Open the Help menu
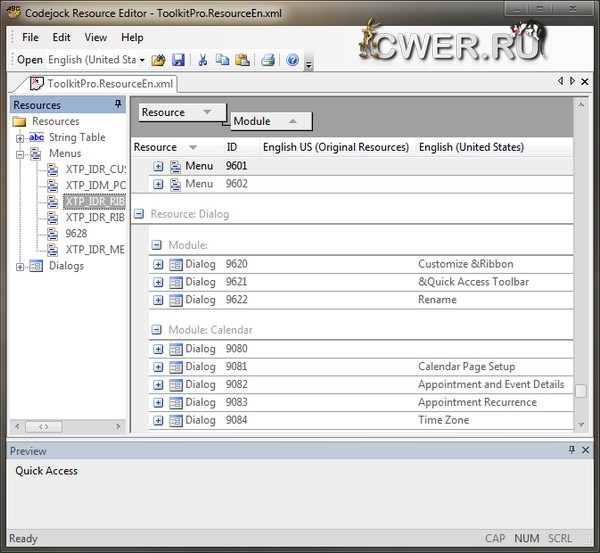The width and height of the screenshot is (600, 553). (132, 37)
